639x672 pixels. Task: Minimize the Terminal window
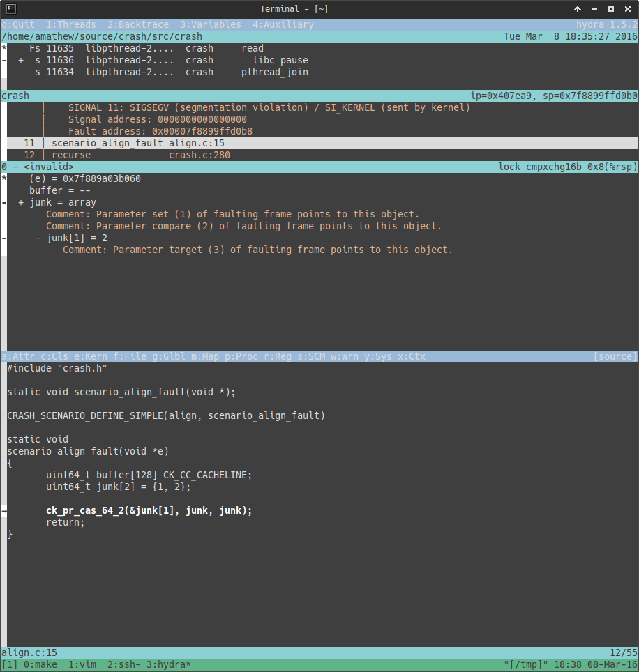[594, 9]
